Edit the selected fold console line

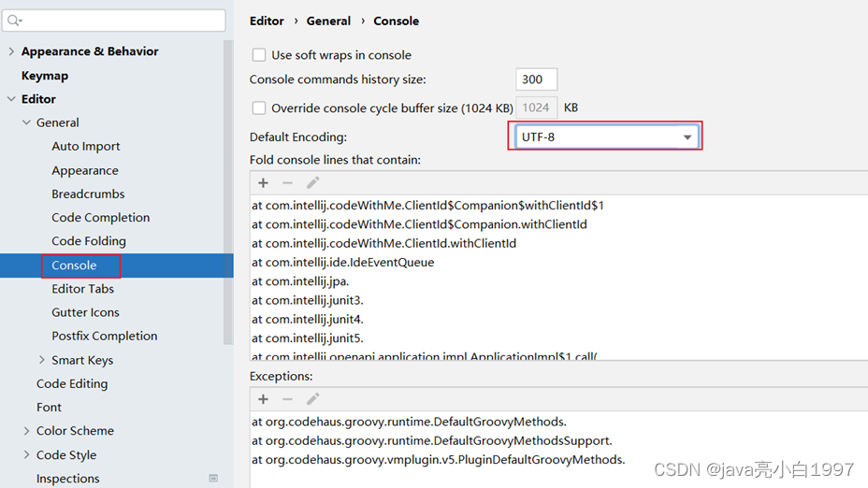(x=312, y=183)
